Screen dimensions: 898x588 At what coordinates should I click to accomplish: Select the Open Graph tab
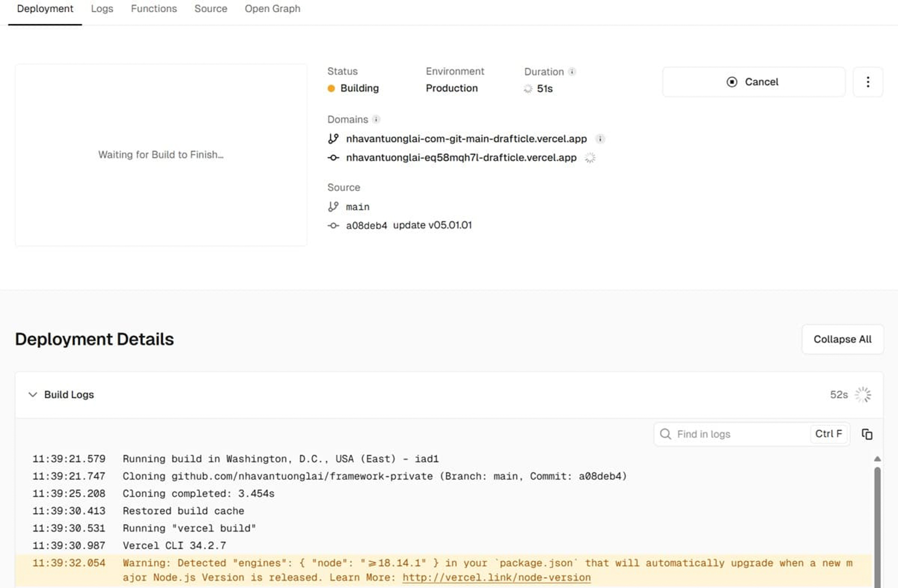pyautogui.click(x=272, y=8)
